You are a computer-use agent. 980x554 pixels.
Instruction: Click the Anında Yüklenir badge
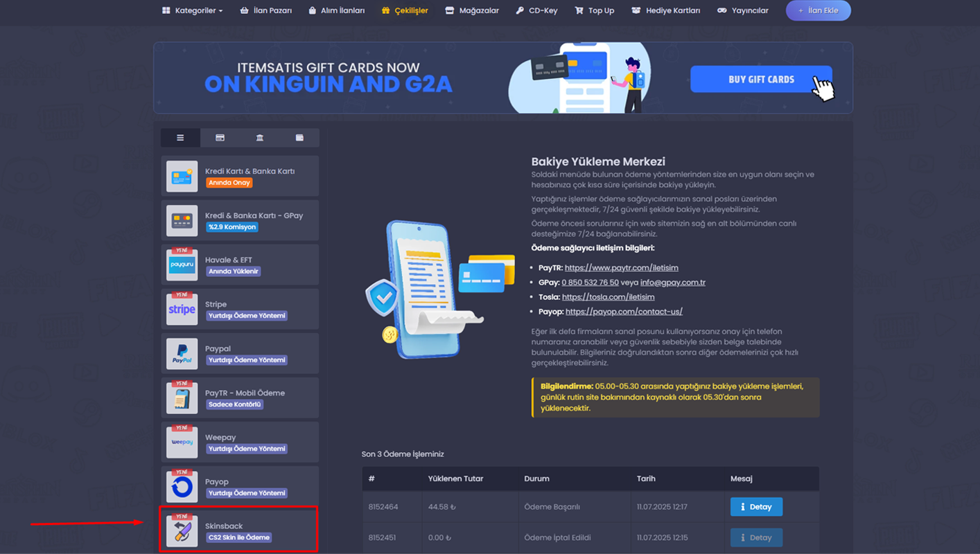pyautogui.click(x=234, y=271)
